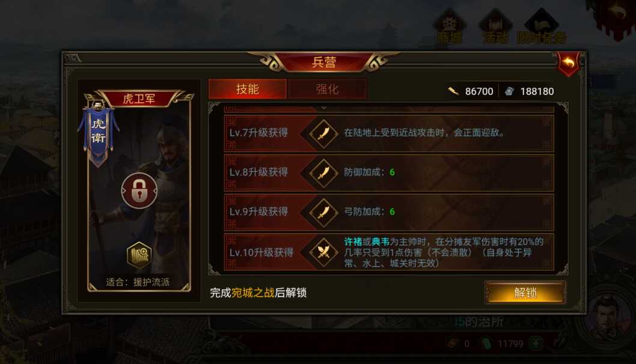The image size is (636, 364).
Task: Expand list with the top chevron arrow
Action: [323, 108]
